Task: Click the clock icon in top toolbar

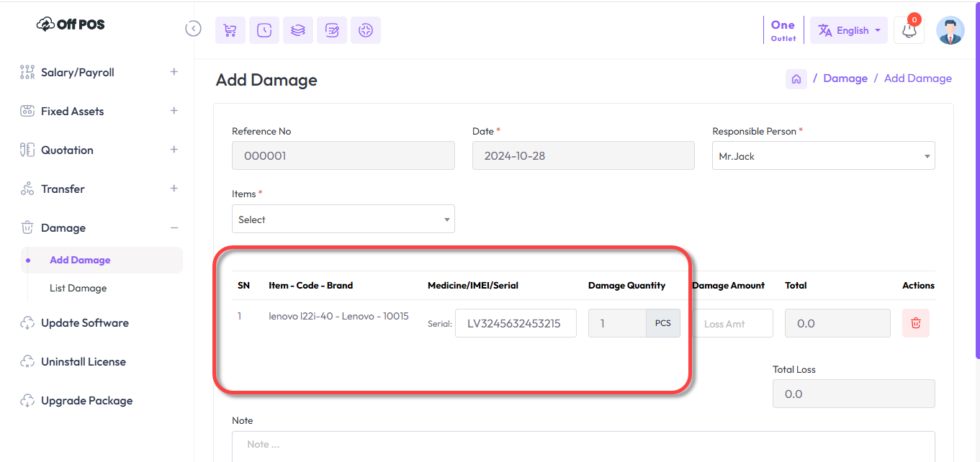Action: 264,30
